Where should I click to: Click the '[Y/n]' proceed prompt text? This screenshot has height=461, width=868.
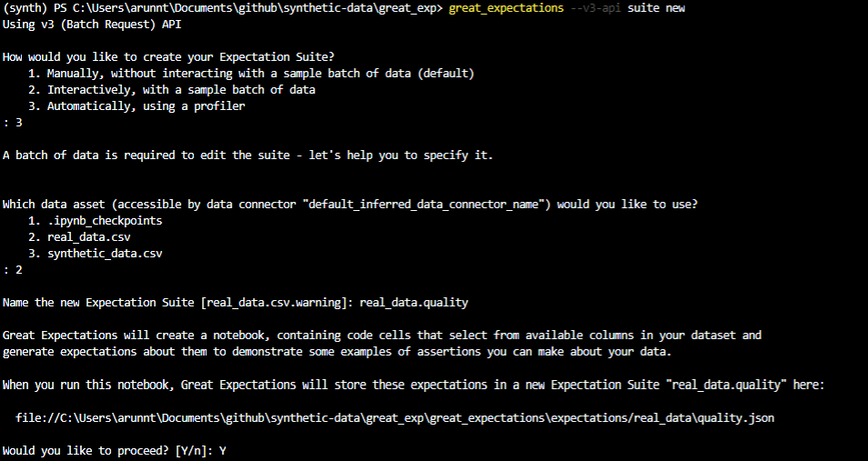[189, 450]
